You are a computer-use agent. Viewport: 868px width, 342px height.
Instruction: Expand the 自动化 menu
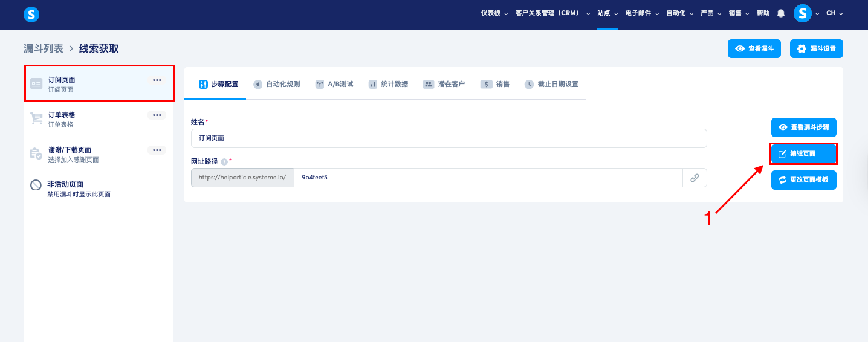click(x=680, y=13)
